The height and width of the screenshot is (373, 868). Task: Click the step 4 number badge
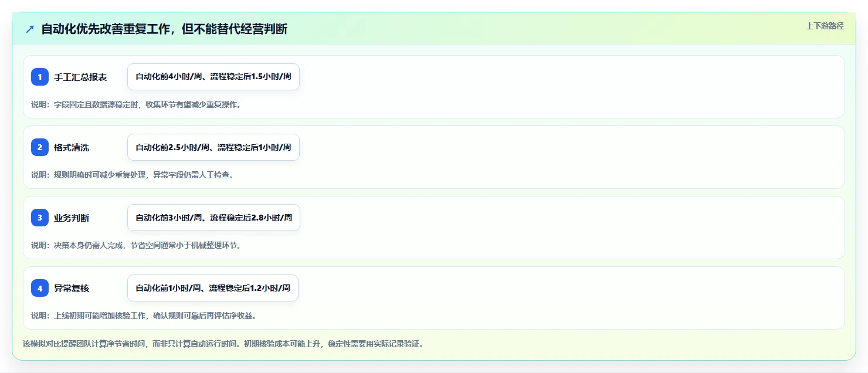point(40,288)
